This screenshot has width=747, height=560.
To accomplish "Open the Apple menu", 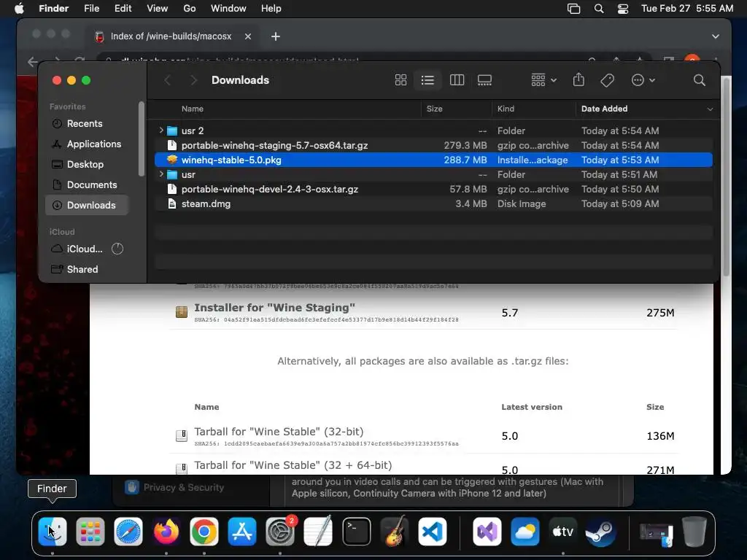I will (19, 8).
